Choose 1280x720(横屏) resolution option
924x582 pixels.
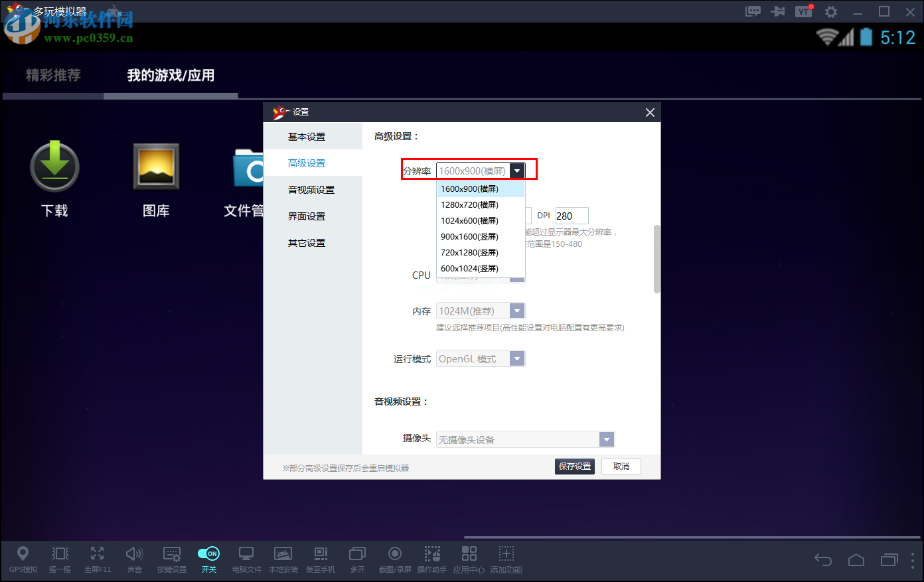click(481, 205)
